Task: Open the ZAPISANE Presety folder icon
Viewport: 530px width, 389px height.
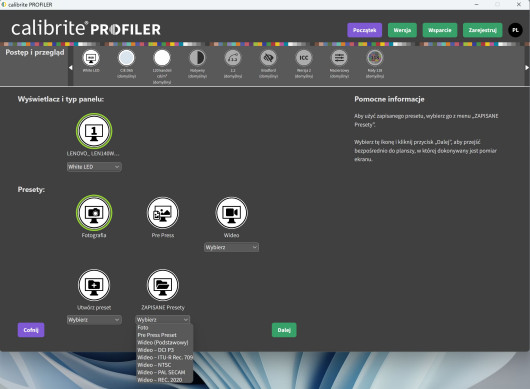Action: tap(163, 285)
